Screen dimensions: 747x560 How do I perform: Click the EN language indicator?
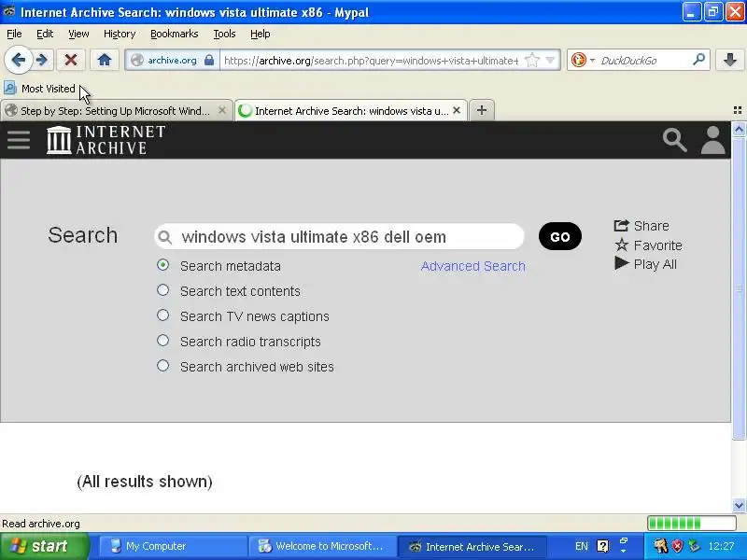point(581,546)
